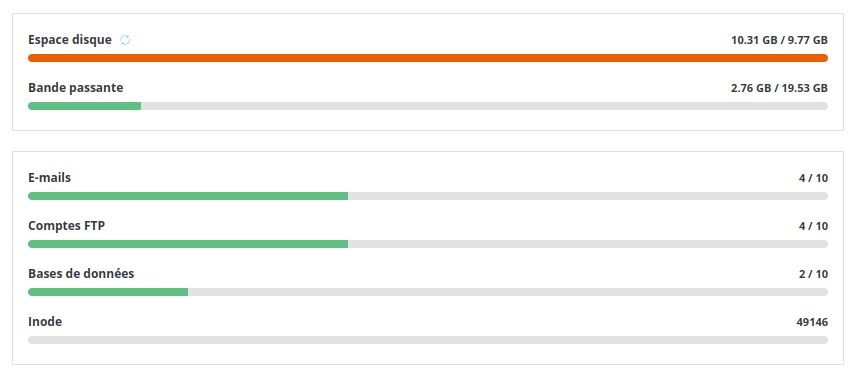Click the Comptes FTP usage bar
Image resolution: width=856 pixels, height=378 pixels.
[428, 244]
